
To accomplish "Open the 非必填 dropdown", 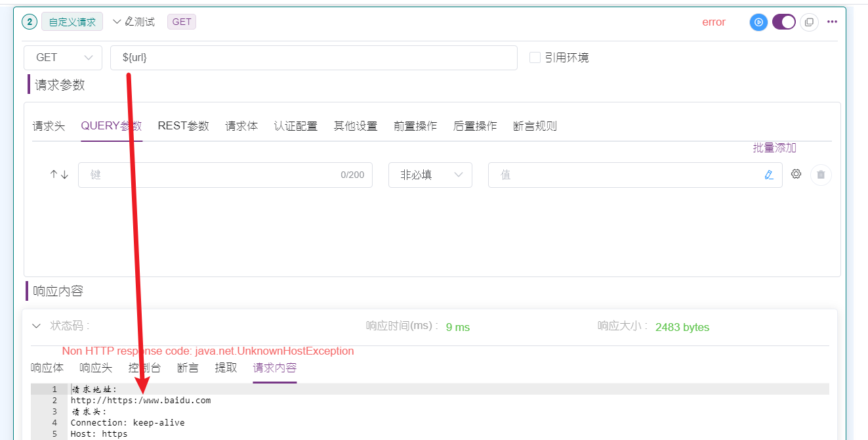I will [x=430, y=175].
